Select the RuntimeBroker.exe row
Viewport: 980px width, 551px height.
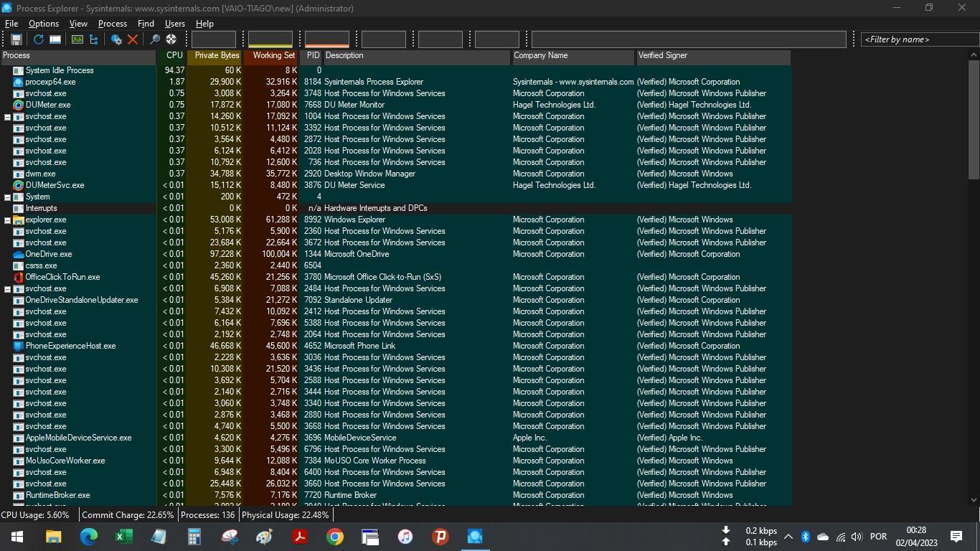pyautogui.click(x=395, y=495)
